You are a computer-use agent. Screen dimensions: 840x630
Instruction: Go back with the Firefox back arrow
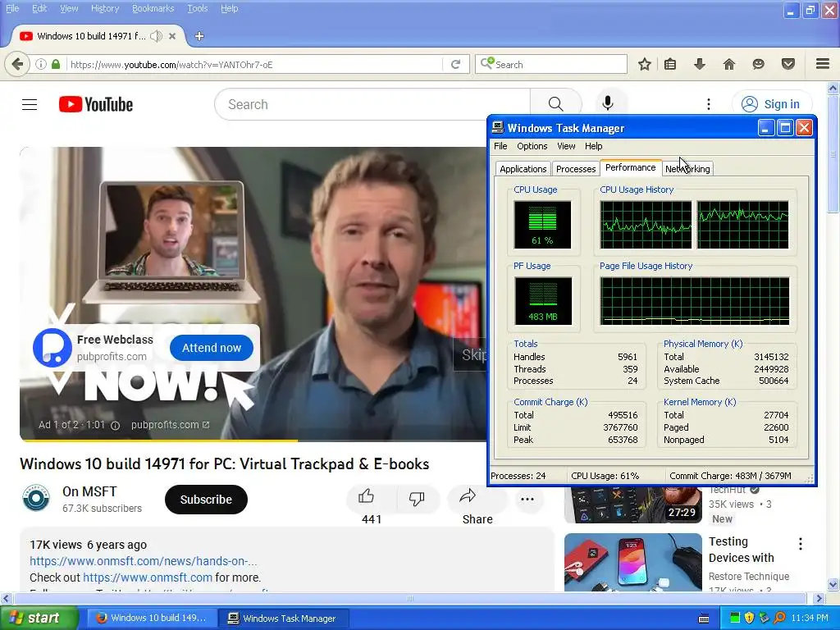17,64
